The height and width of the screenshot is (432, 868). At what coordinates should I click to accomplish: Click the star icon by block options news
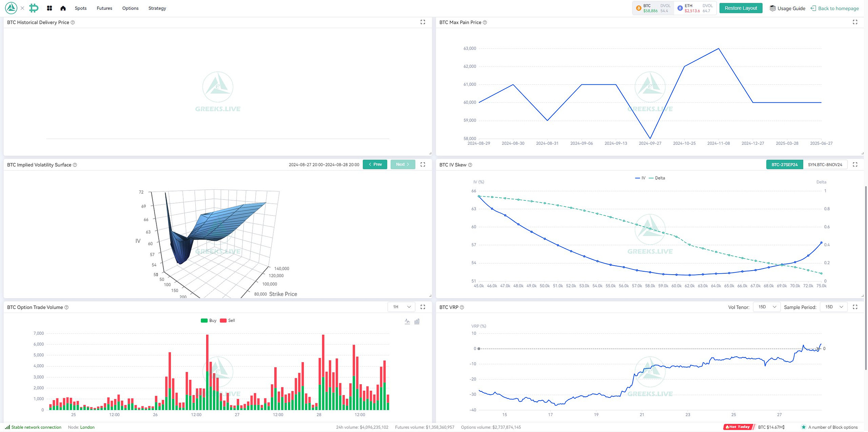point(804,427)
